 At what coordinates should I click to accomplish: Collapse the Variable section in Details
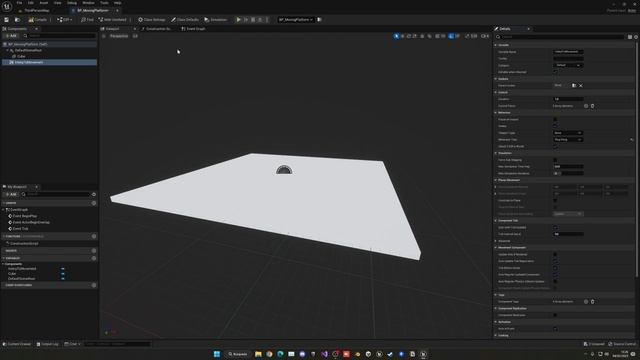(496, 45)
